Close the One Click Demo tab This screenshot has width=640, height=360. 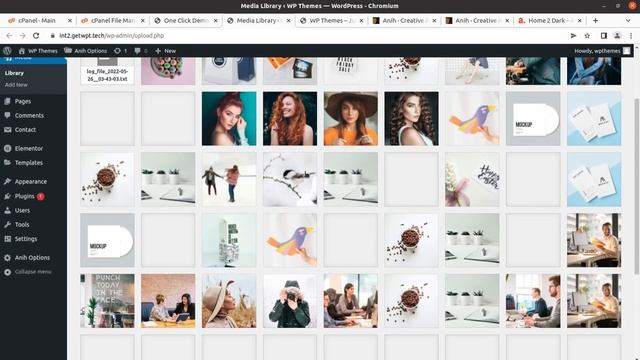click(x=216, y=20)
